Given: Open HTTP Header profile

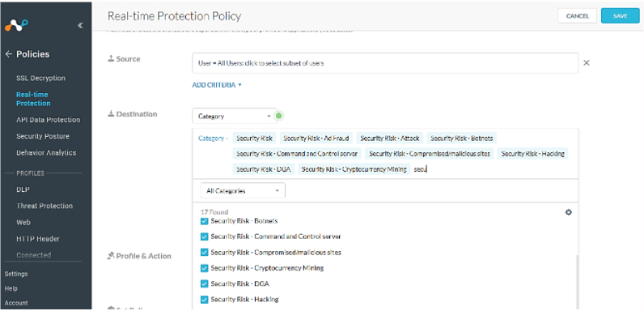Looking at the screenshot, I should [x=38, y=239].
